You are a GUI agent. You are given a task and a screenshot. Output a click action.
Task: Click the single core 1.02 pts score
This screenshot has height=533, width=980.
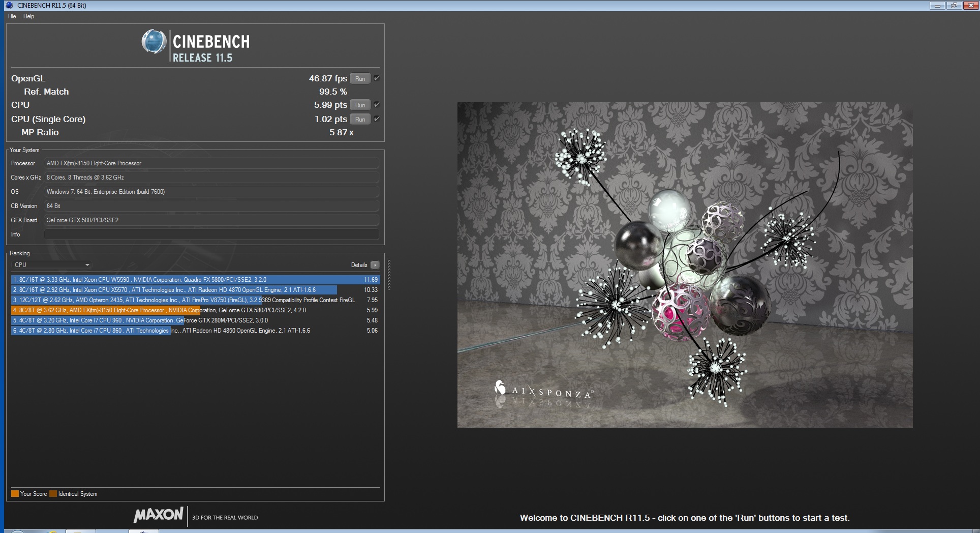(330, 119)
